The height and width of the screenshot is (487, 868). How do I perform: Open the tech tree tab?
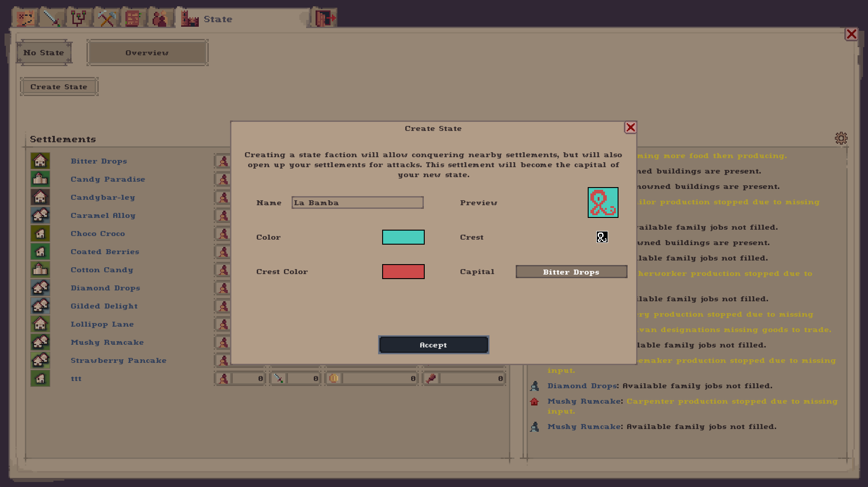[x=79, y=19]
